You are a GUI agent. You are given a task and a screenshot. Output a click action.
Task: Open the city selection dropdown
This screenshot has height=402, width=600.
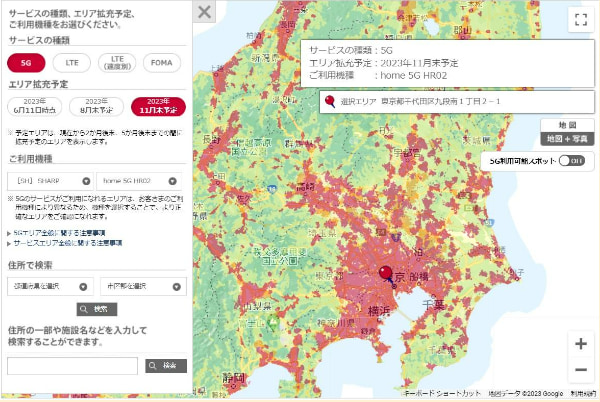(143, 286)
